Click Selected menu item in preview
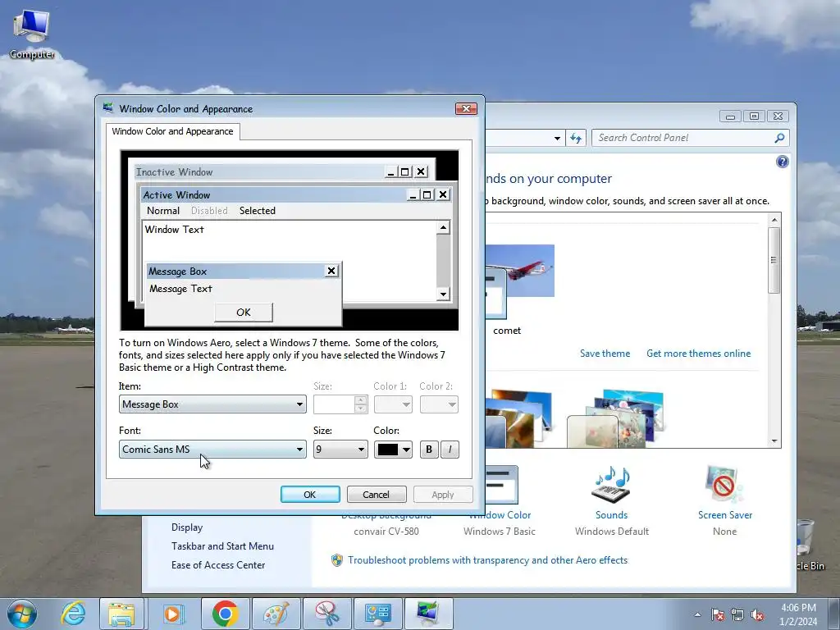The image size is (840, 630). (x=257, y=211)
